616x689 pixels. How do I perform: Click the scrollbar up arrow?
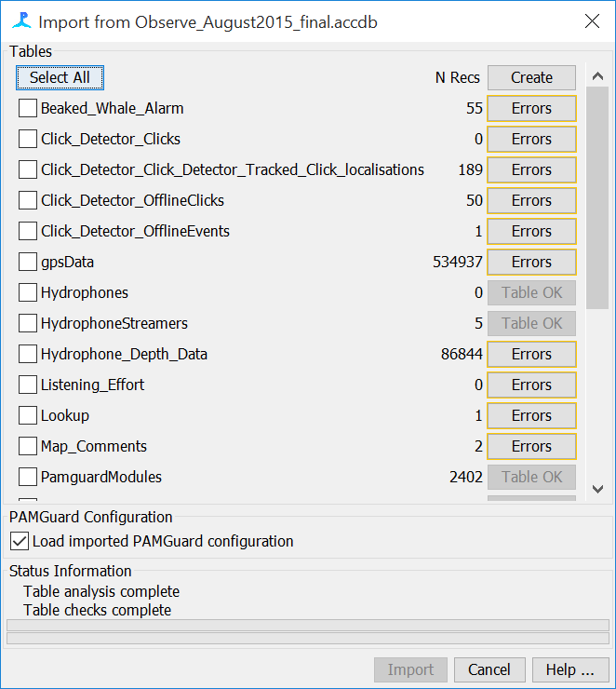point(597,76)
